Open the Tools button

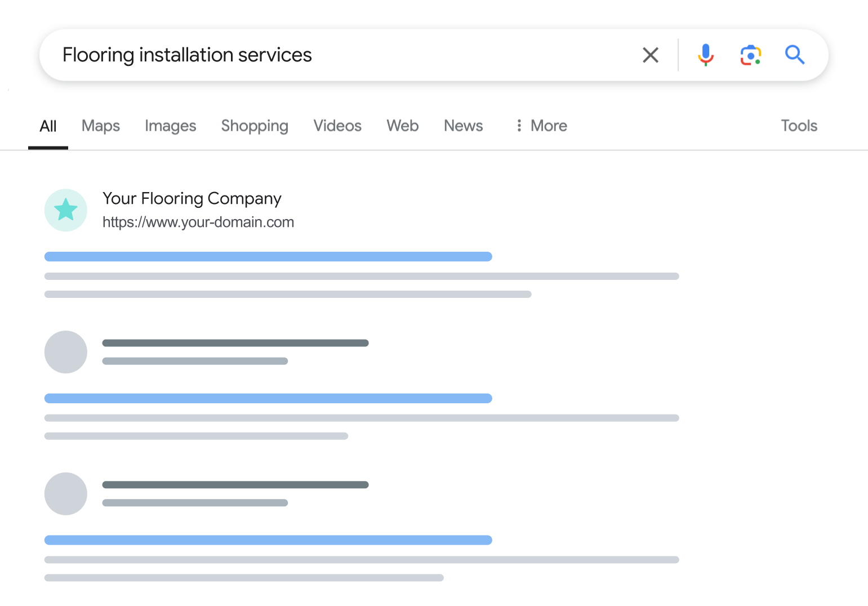pos(799,126)
